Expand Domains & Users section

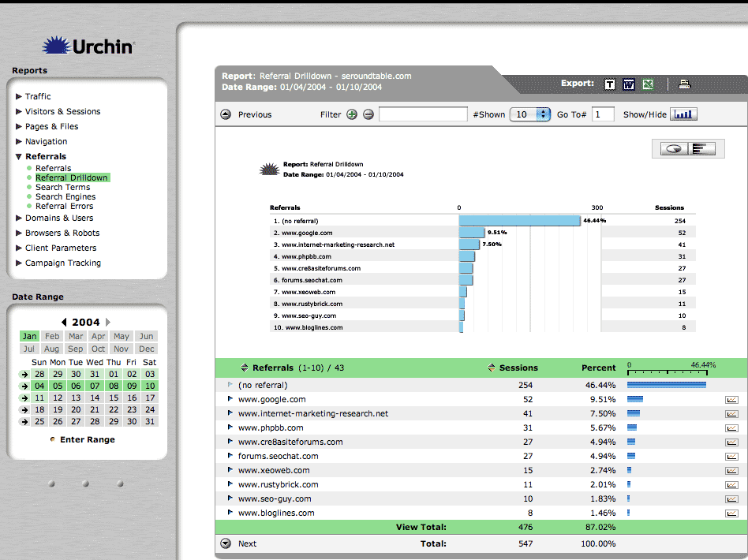coord(19,218)
